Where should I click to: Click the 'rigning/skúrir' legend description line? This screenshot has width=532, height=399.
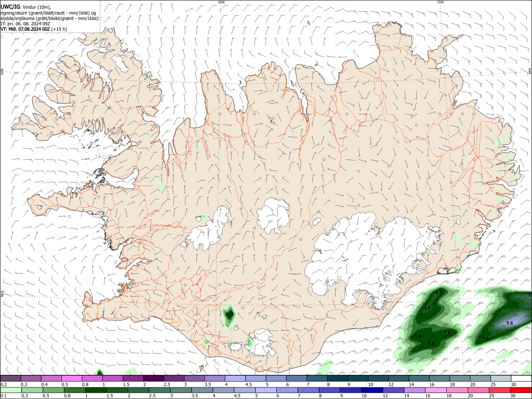coord(48,12)
